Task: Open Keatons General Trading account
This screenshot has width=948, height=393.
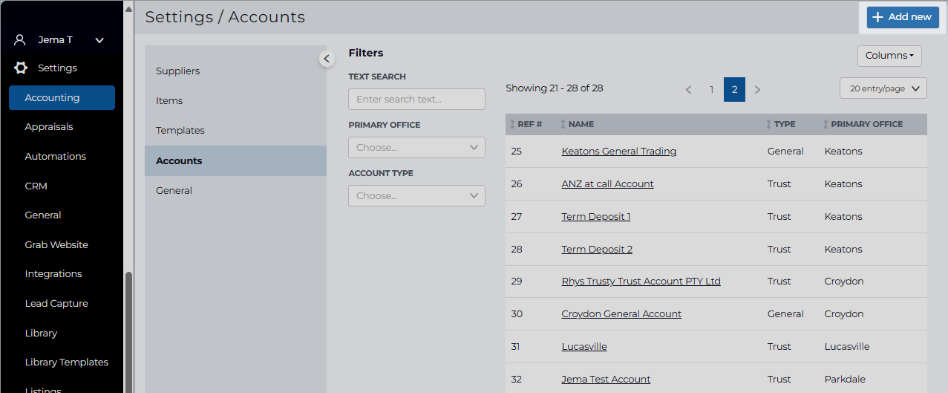Action: tap(618, 151)
